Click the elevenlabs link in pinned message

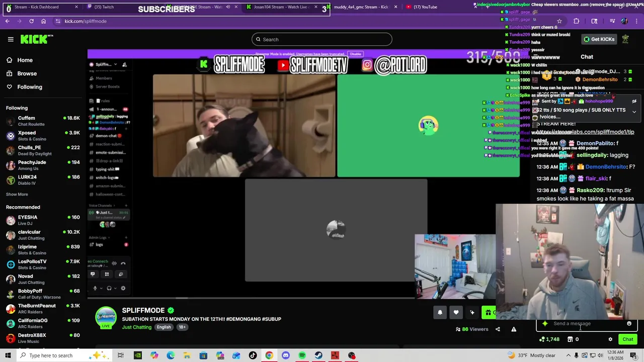[x=586, y=132]
